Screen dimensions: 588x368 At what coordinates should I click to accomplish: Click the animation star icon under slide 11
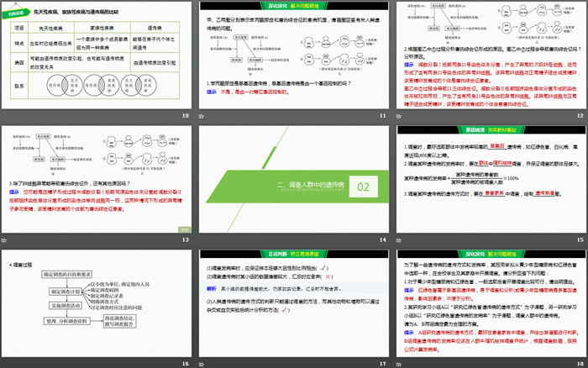[202, 116]
